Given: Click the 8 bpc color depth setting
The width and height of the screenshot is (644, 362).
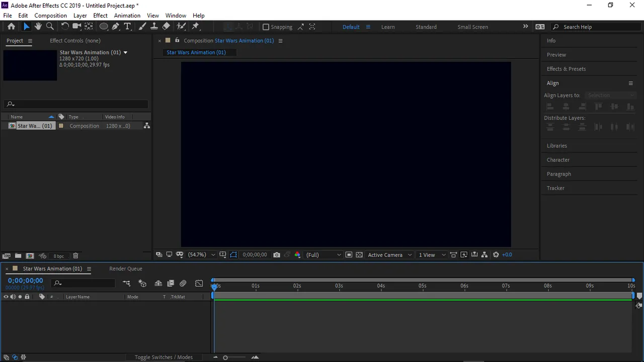Looking at the screenshot, I should (59, 256).
